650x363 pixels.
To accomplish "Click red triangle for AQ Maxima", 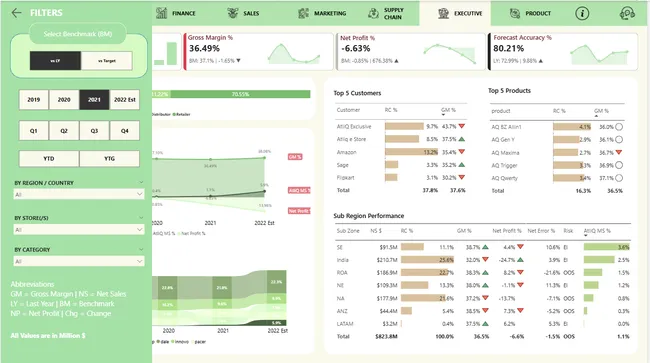I will (x=619, y=152).
